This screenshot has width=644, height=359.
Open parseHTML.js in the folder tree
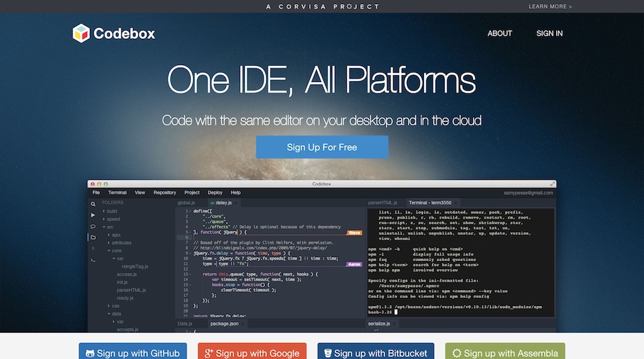pyautogui.click(x=131, y=290)
